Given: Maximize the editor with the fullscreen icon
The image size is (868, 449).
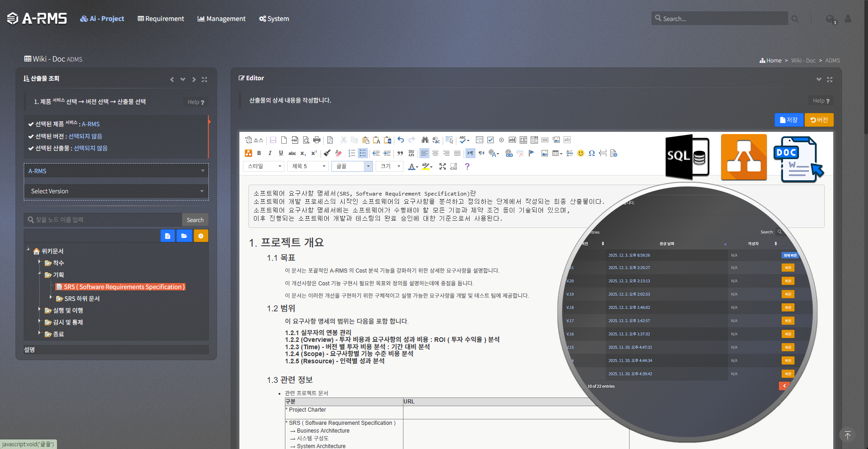Looking at the screenshot, I should coord(442,166).
